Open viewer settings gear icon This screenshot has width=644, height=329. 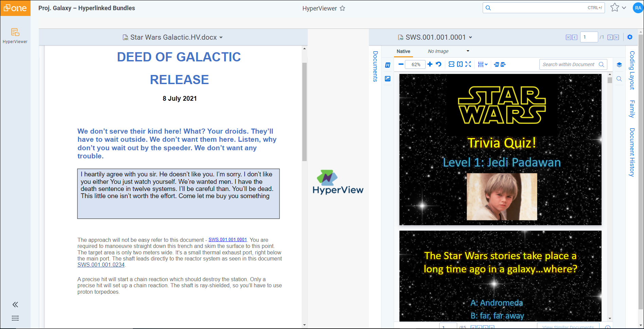tap(630, 37)
